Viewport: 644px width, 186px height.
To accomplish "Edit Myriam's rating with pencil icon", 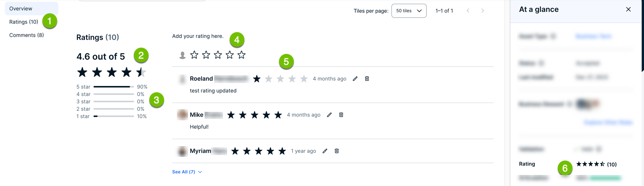I will click(325, 151).
